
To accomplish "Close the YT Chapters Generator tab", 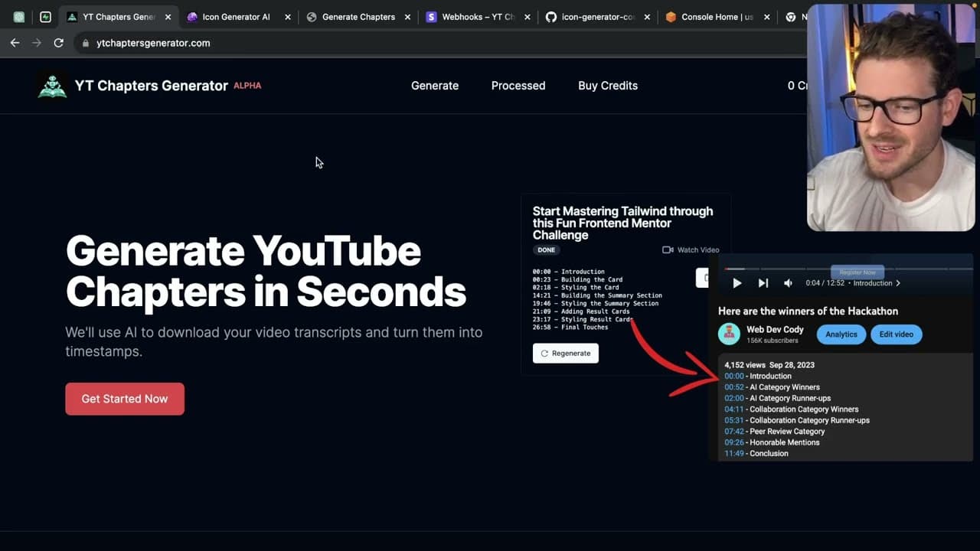I will 168,17.
